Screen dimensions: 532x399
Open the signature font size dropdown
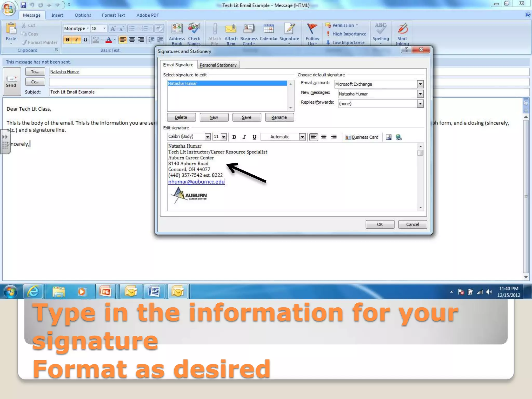(x=224, y=137)
